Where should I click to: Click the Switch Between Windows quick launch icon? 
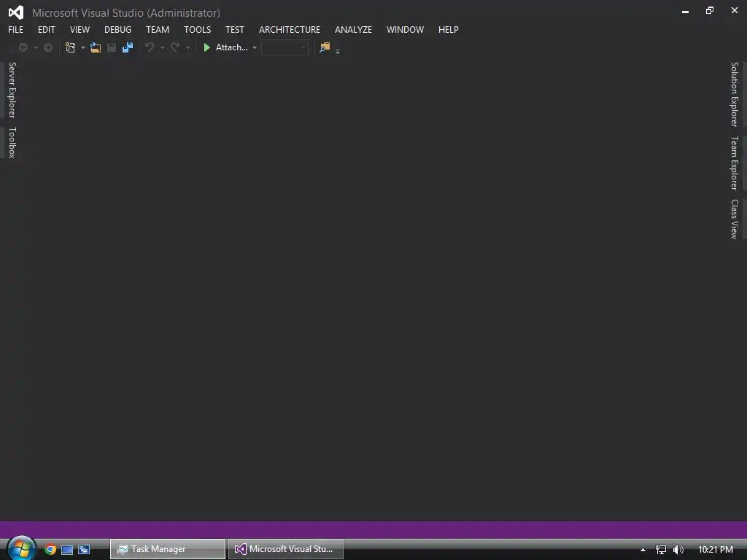pyautogui.click(x=84, y=550)
